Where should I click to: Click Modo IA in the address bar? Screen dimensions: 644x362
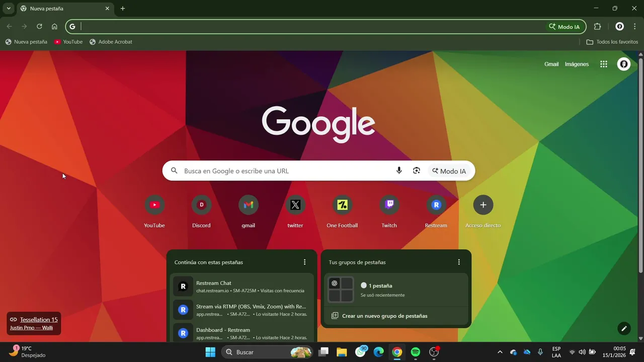[x=564, y=27]
